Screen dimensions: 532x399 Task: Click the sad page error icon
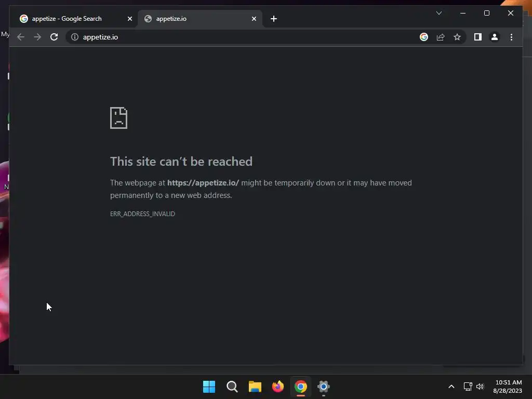click(119, 118)
